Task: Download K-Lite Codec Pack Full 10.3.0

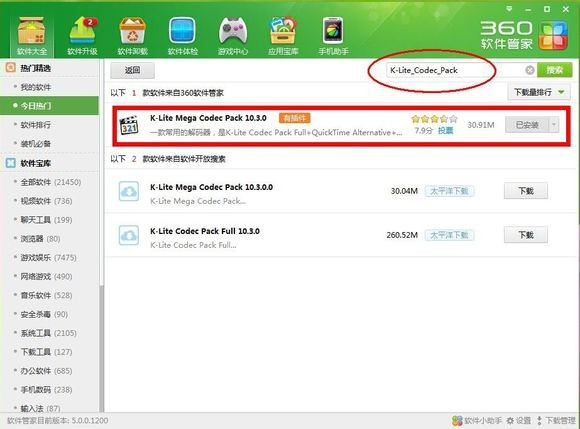Action: 526,235
